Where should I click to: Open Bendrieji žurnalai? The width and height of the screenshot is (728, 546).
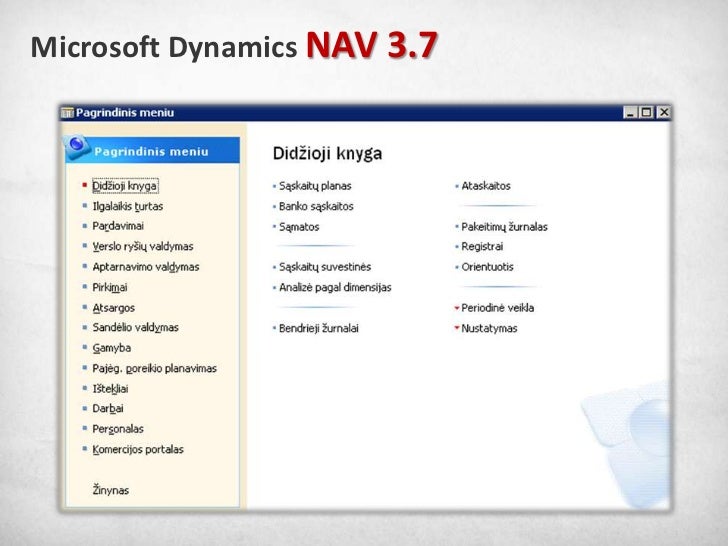pyautogui.click(x=318, y=328)
